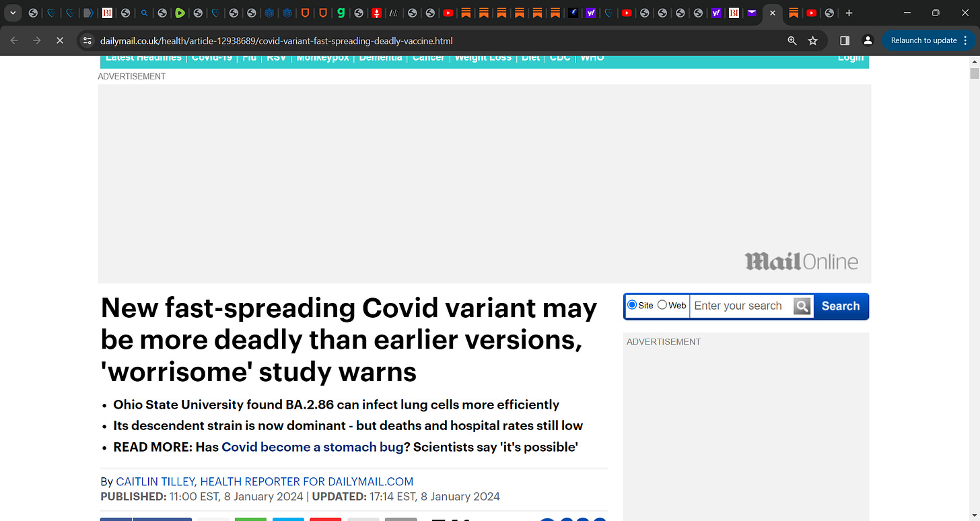
Task: Close the active Daily Mail tab
Action: coord(773,13)
